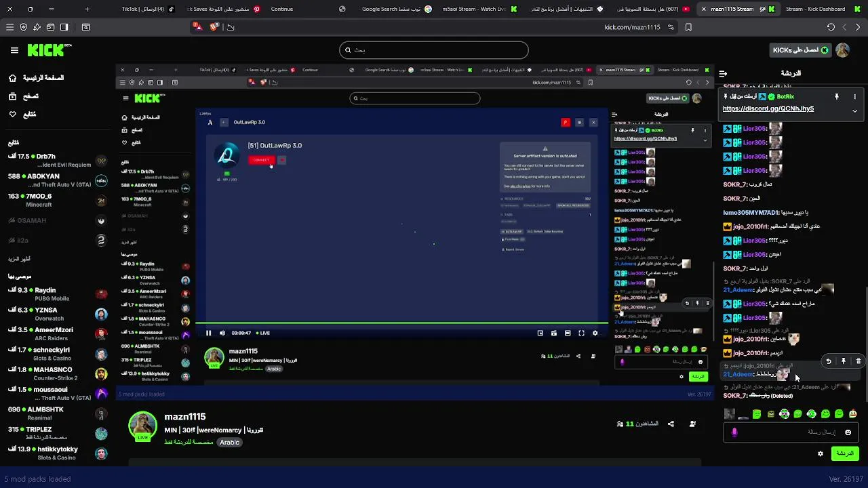
Task: Click the Kick search field بحث
Action: (434, 50)
